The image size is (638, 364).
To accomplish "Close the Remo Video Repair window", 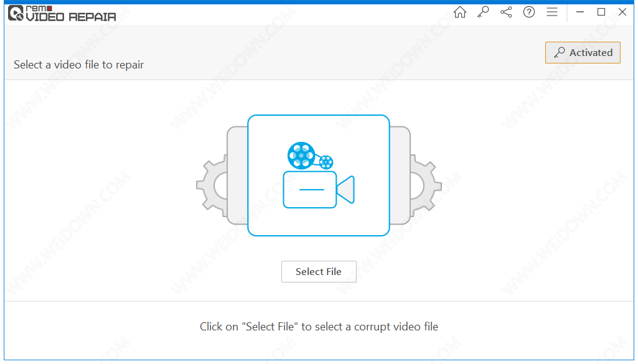I will tap(622, 12).
